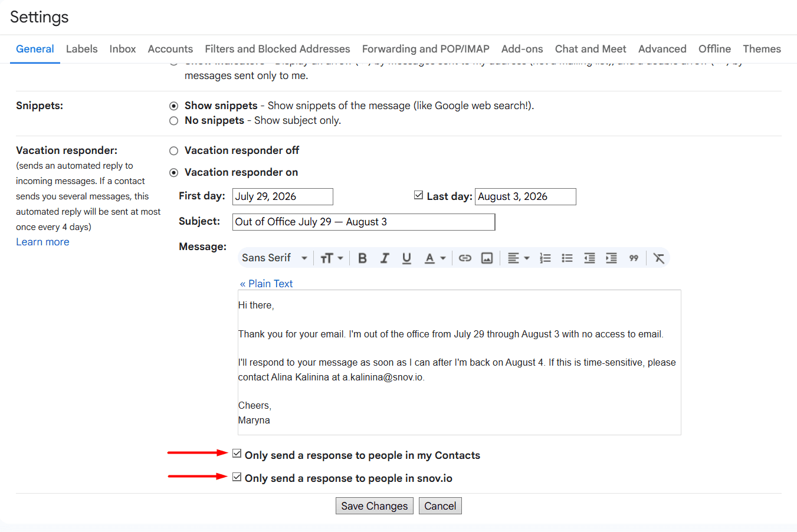Open the Inbox settings tab
This screenshot has width=797, height=532.
123,49
